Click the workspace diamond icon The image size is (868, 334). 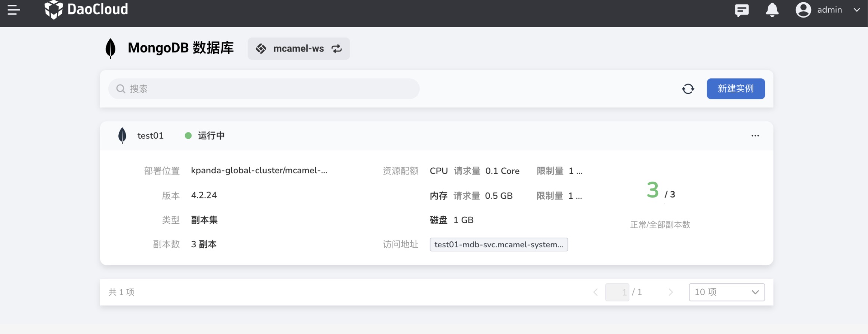click(261, 49)
